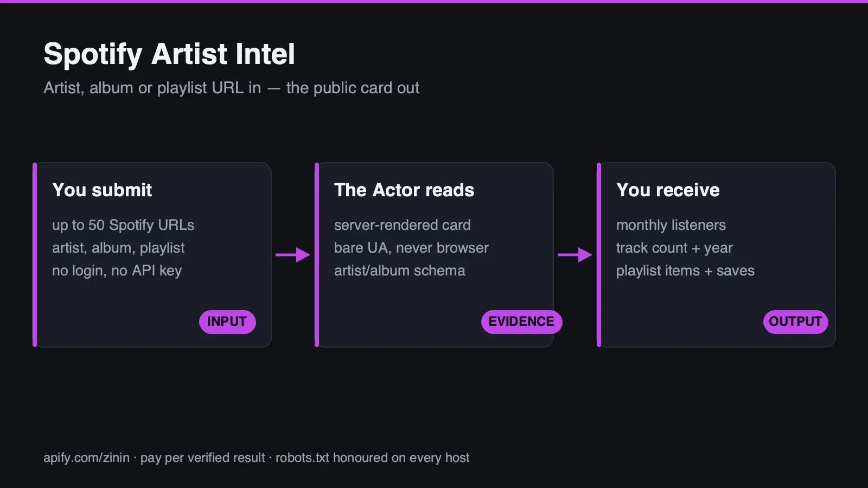This screenshot has height=488, width=868.
Task: Click the INPUT badge
Action: 227,322
